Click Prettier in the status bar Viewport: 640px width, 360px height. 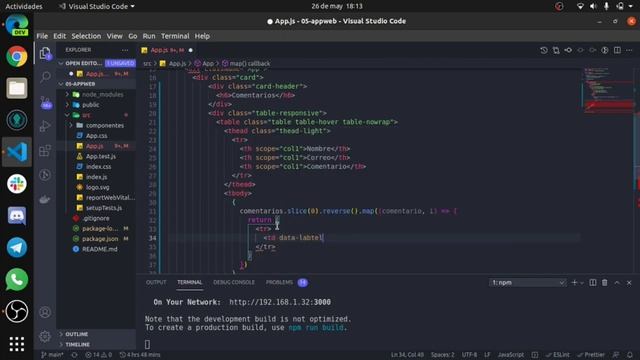click(591, 355)
